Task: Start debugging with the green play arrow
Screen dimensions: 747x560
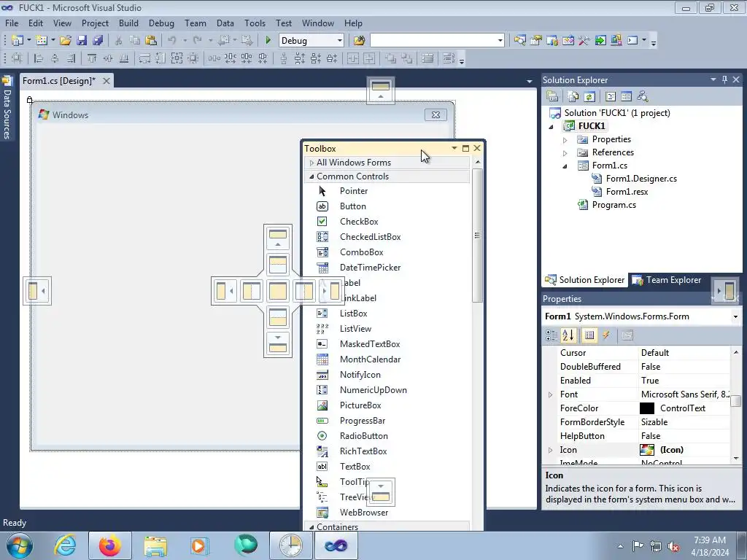Action: pos(268,41)
